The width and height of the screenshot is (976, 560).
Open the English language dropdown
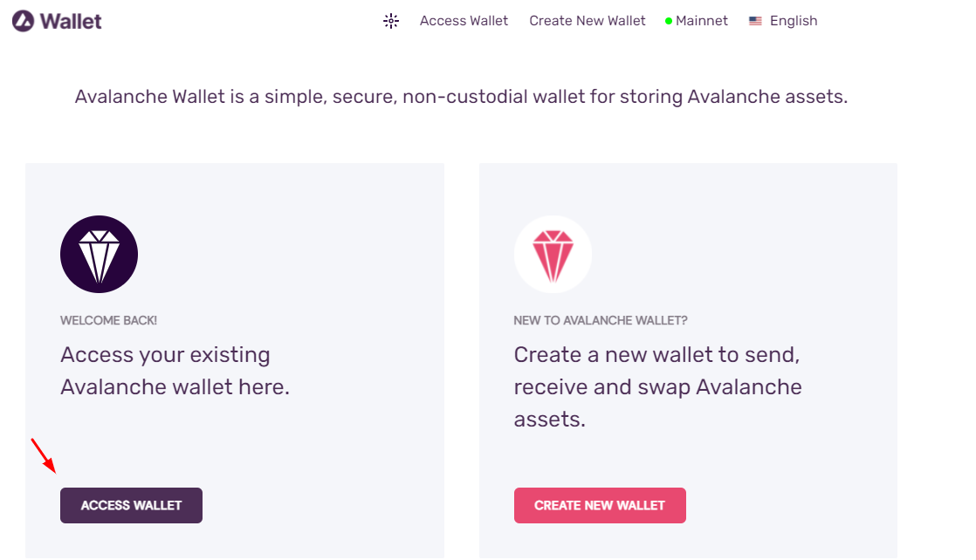click(794, 21)
